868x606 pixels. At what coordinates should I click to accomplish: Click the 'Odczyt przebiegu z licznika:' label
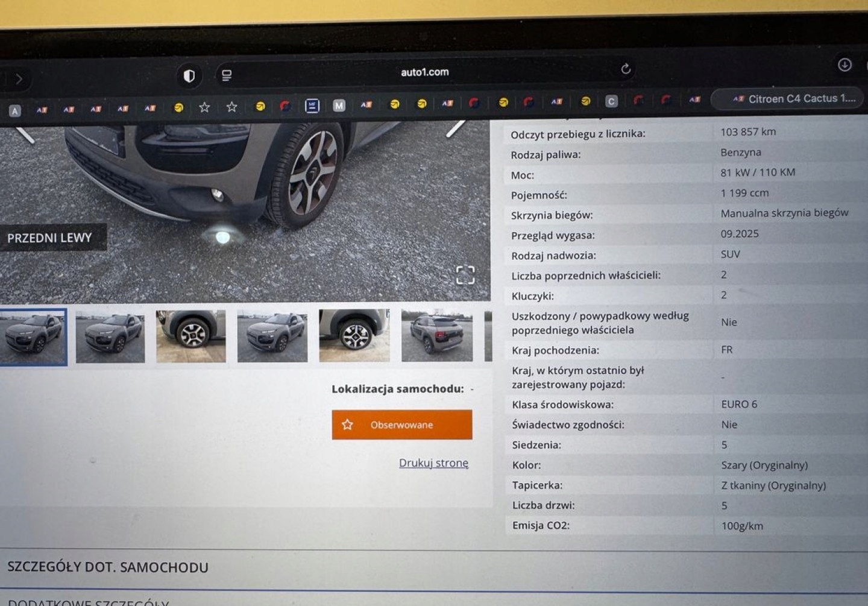577,134
